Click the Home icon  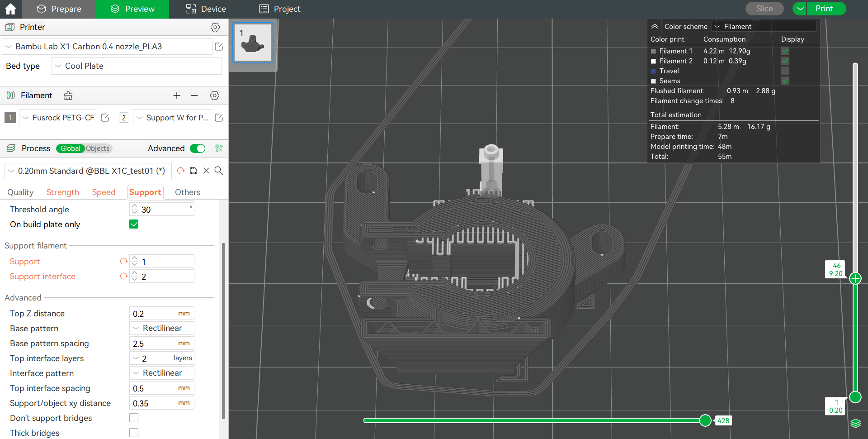10,9
